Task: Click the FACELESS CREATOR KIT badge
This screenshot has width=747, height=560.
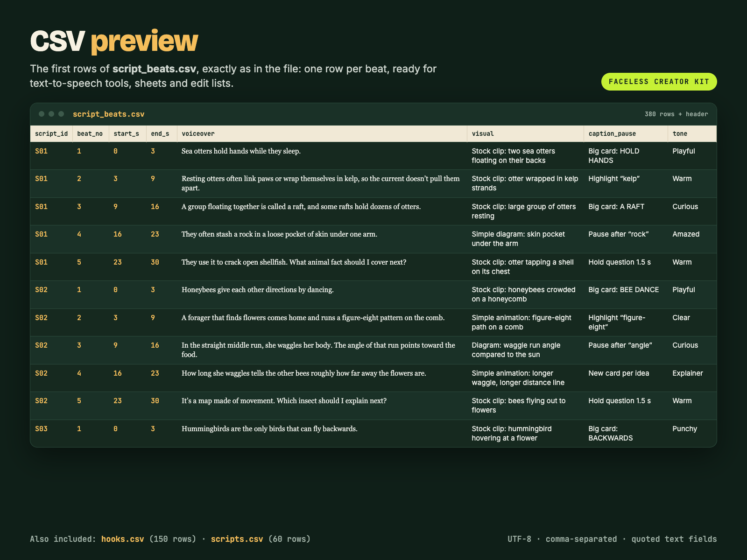Action: (659, 82)
